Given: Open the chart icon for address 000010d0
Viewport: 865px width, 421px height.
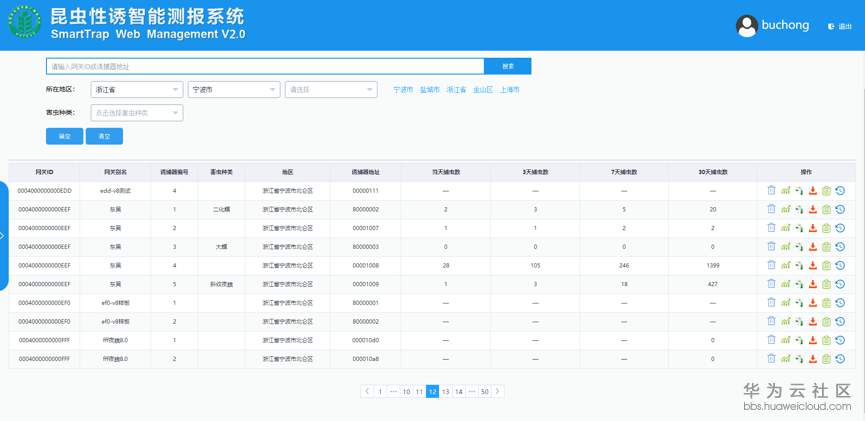Looking at the screenshot, I should point(786,340).
